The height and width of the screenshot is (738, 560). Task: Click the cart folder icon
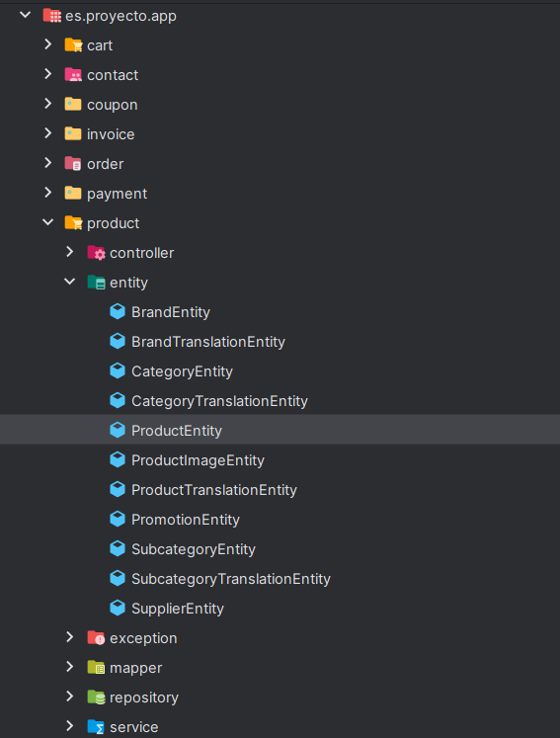point(73,45)
